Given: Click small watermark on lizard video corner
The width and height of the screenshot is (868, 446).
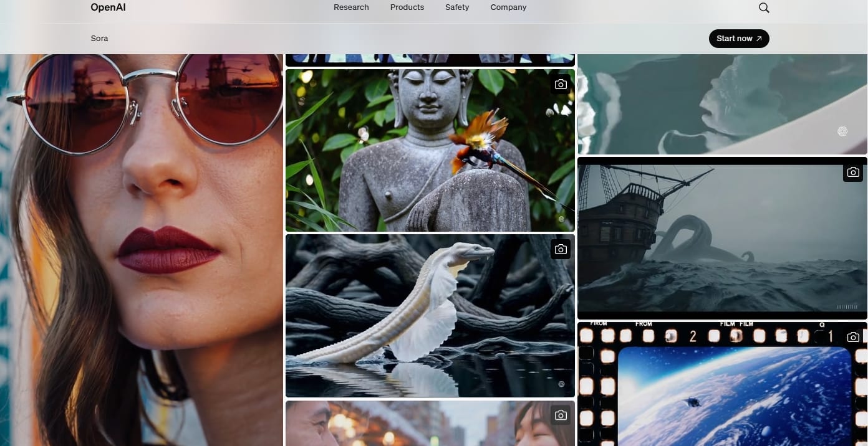Looking at the screenshot, I should click(x=561, y=384).
